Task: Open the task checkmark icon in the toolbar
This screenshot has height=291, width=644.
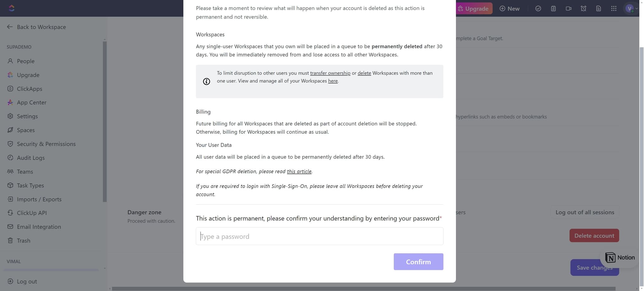Action: pyautogui.click(x=538, y=8)
